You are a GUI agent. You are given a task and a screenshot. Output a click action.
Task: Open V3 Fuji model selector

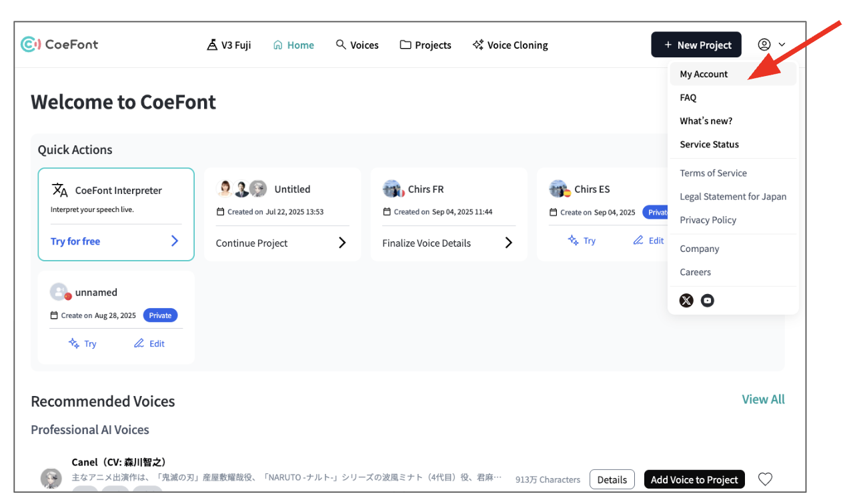[x=229, y=45]
